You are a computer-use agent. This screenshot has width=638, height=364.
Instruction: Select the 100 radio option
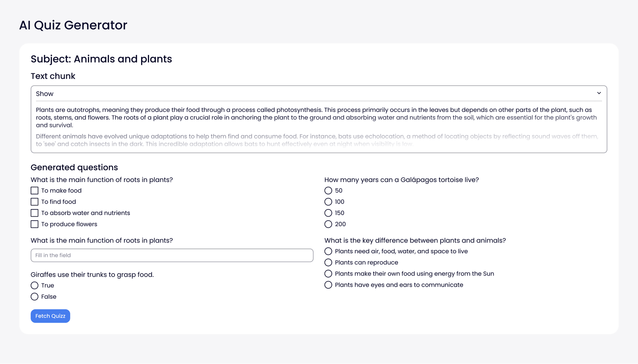click(x=328, y=202)
